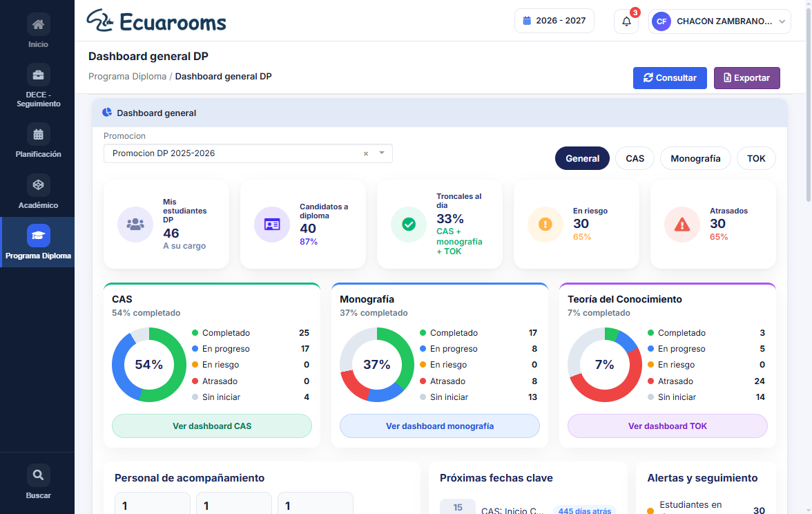The height and width of the screenshot is (514, 812).
Task: Click the CAS 54% donut chart
Action: [x=149, y=365]
